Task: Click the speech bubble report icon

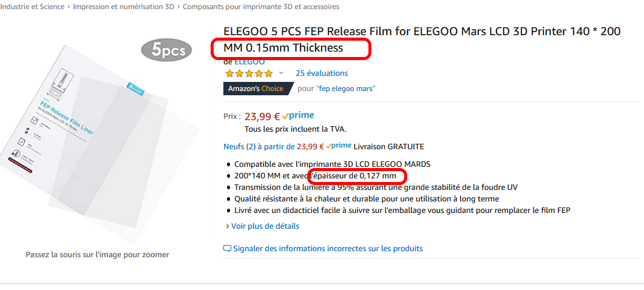Action: pyautogui.click(x=228, y=249)
